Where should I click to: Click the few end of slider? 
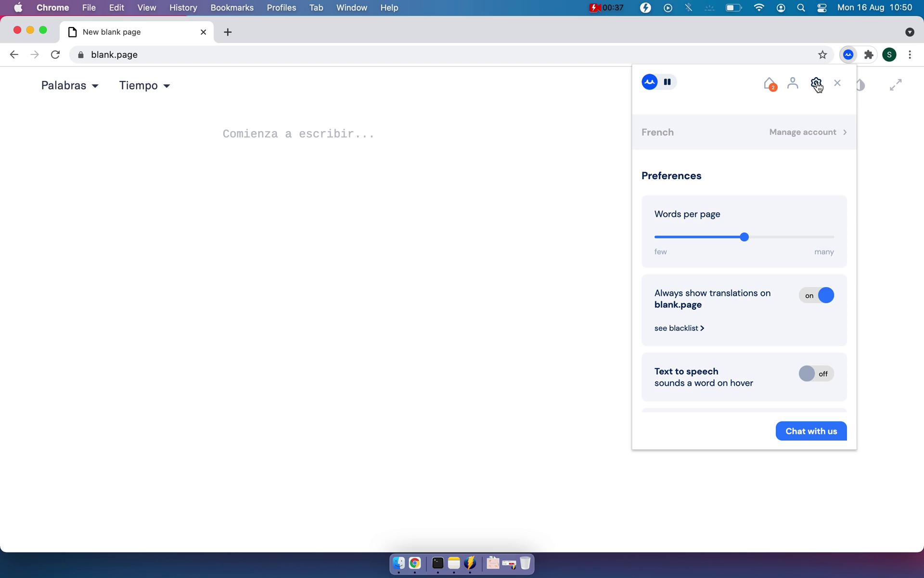661,252
